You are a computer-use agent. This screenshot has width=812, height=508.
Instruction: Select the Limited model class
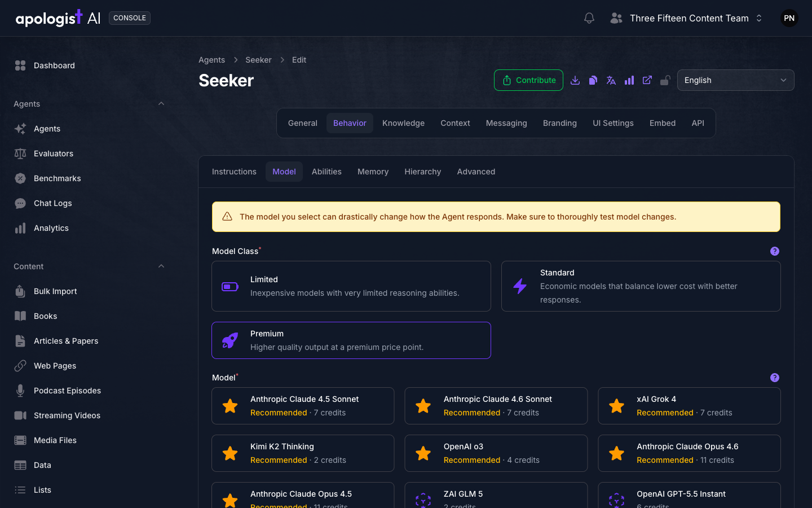pyautogui.click(x=351, y=286)
